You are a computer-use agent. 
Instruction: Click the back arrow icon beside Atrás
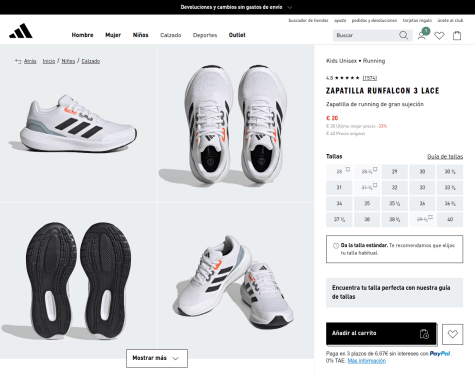18,61
